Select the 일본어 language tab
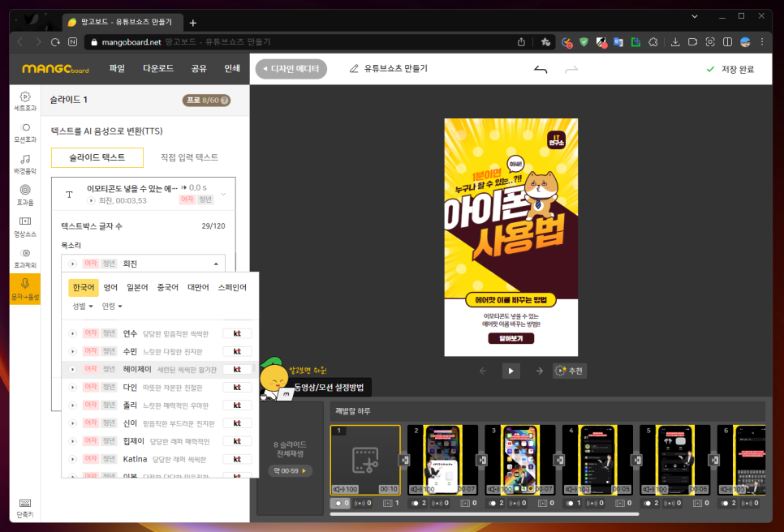The height and width of the screenshot is (532, 784). coord(137,287)
